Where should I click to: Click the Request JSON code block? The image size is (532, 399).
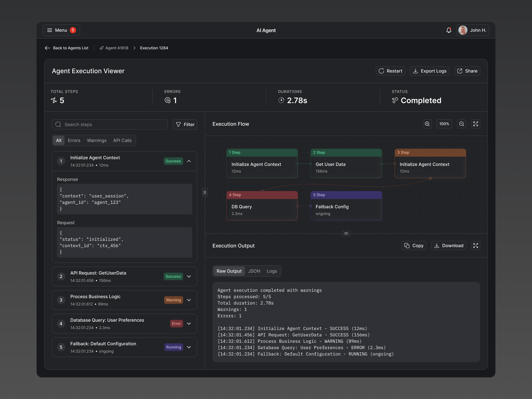coord(124,242)
